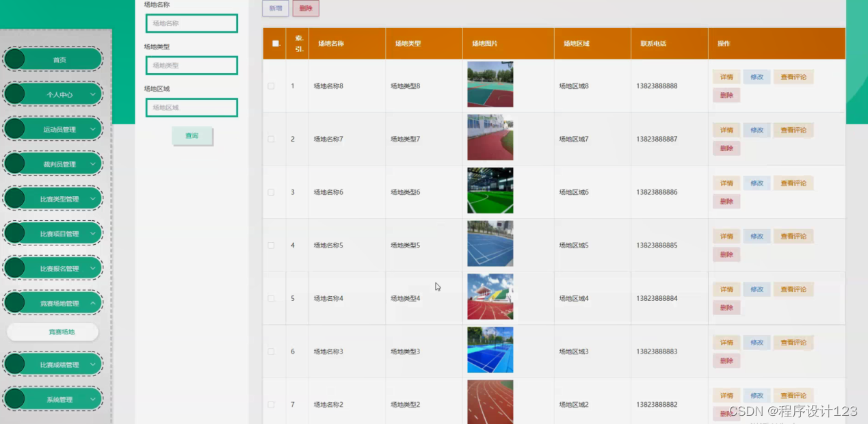
Task: View 详情 for row 场地名称3
Action: [x=726, y=343]
